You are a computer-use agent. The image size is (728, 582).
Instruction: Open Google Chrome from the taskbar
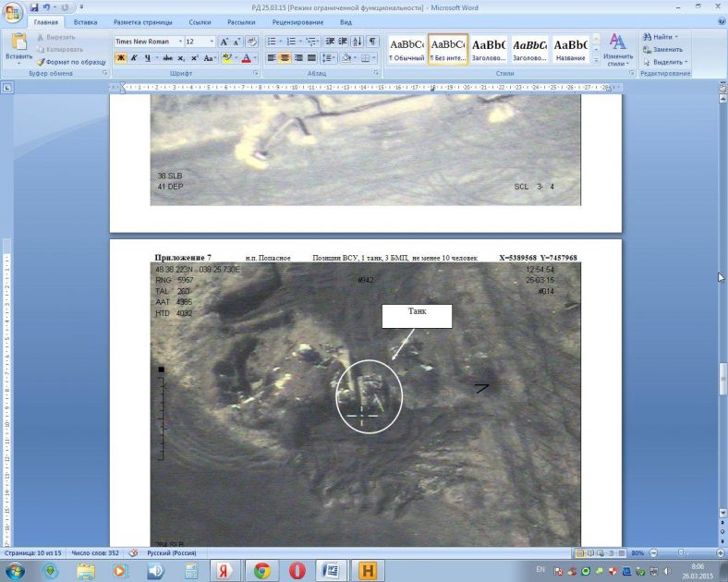tap(261, 570)
